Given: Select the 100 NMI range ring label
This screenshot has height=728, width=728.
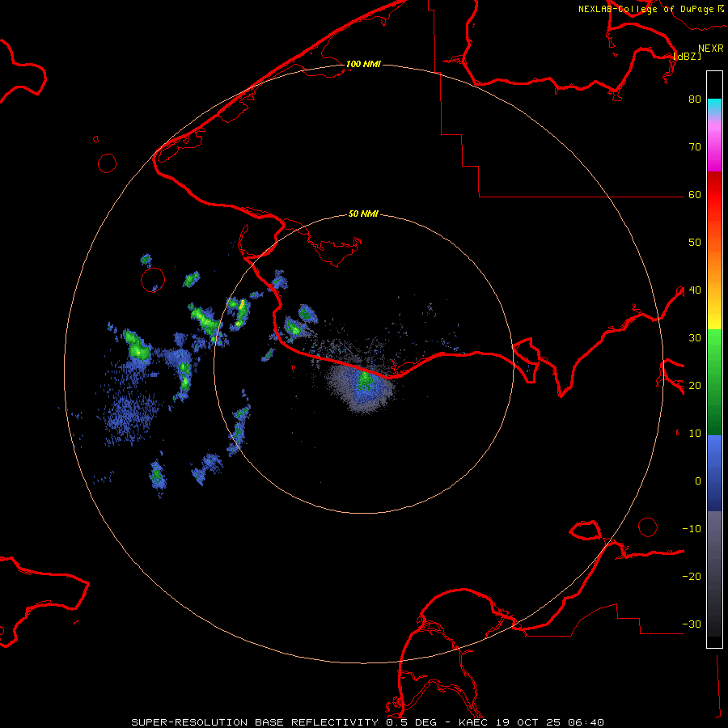Looking at the screenshot, I should 363,64.
